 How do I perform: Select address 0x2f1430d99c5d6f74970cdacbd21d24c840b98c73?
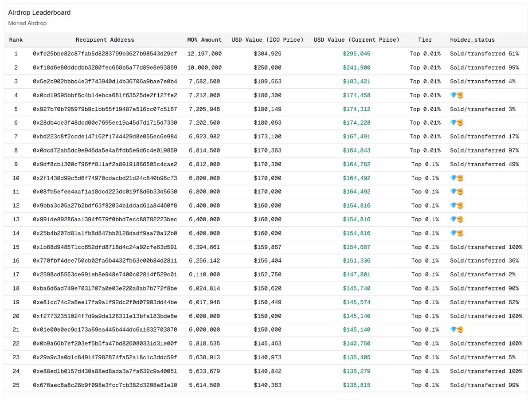click(105, 178)
